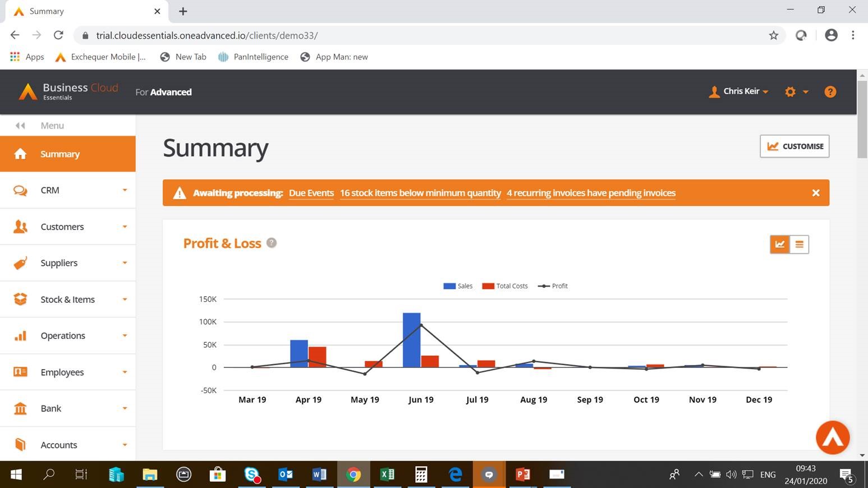Image resolution: width=868 pixels, height=488 pixels.
Task: Switch Profit & Loss to table view
Action: point(799,244)
